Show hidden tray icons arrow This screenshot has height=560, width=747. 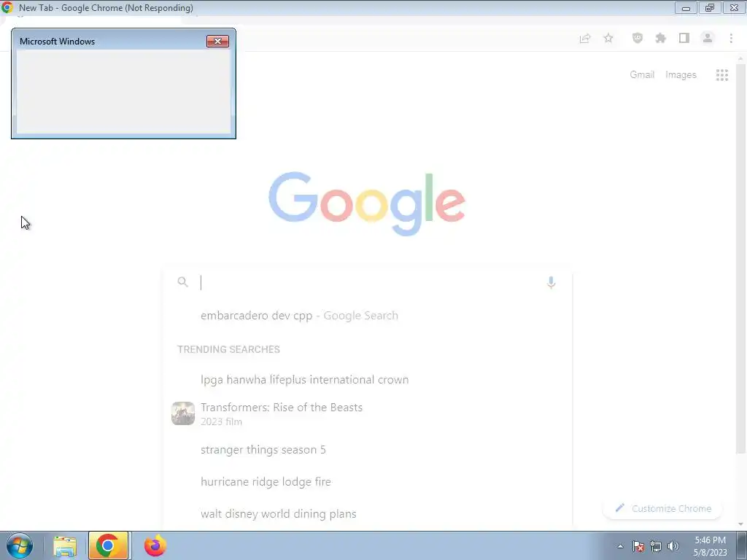[x=620, y=546]
